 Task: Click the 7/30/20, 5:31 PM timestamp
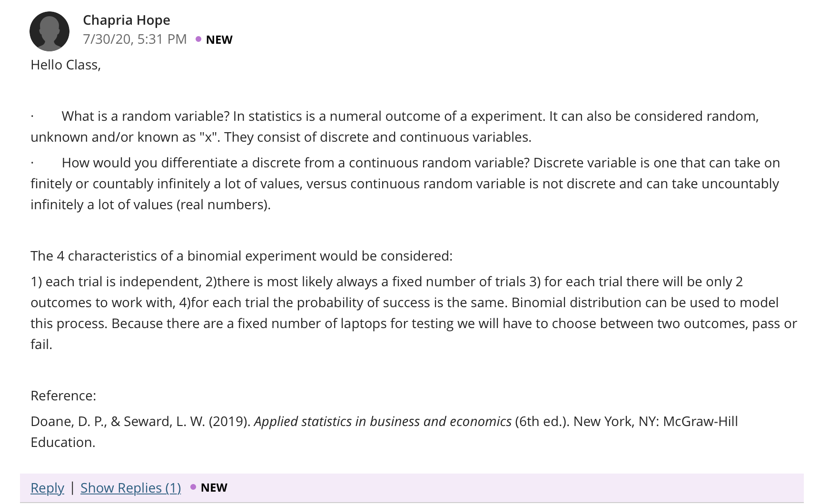(135, 39)
